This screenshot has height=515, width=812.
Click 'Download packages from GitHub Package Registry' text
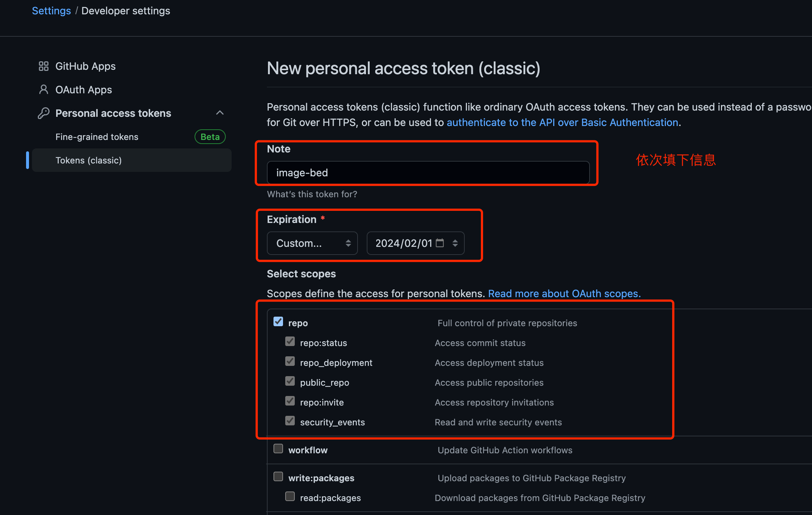click(540, 498)
